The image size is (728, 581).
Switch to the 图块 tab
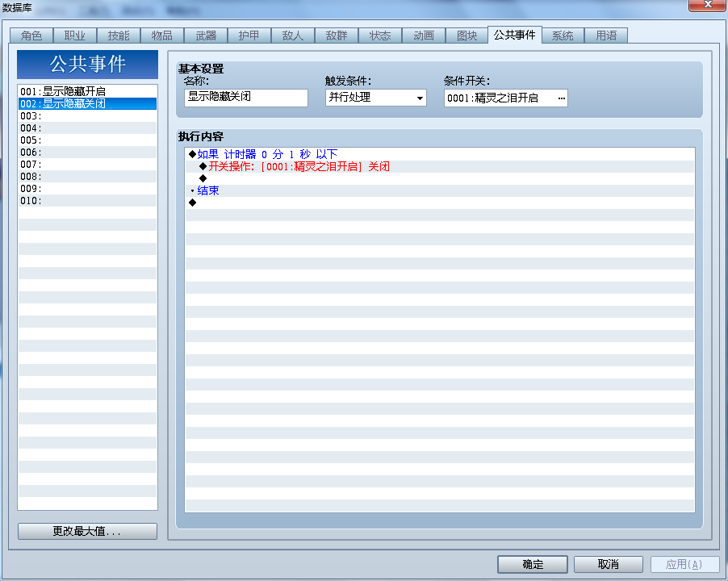pos(467,36)
